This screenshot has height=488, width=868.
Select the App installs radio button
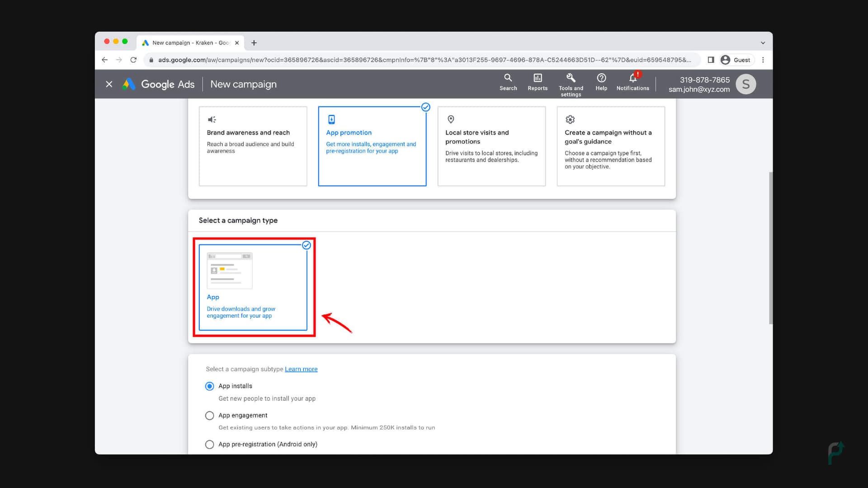(x=209, y=386)
